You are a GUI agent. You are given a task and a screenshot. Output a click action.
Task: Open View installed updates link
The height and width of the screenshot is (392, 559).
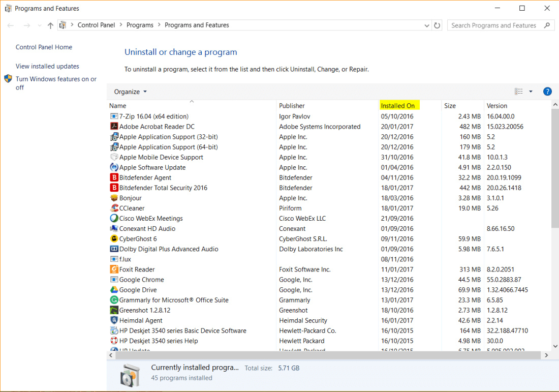click(47, 66)
